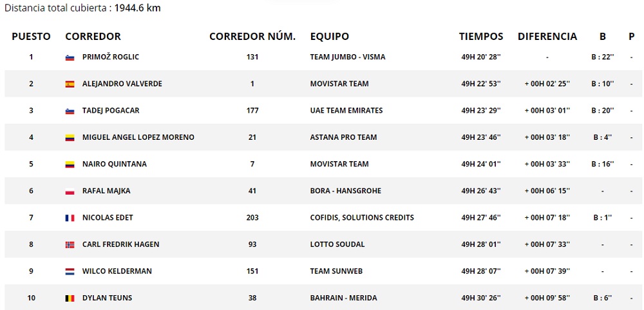Click the Slovenian flag beside Primož Roglic

pyautogui.click(x=70, y=57)
